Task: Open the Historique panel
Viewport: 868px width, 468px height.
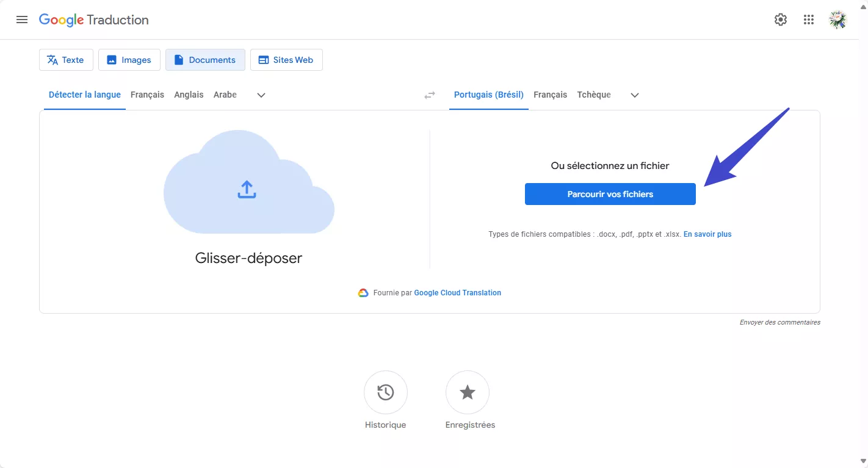Action: point(385,392)
